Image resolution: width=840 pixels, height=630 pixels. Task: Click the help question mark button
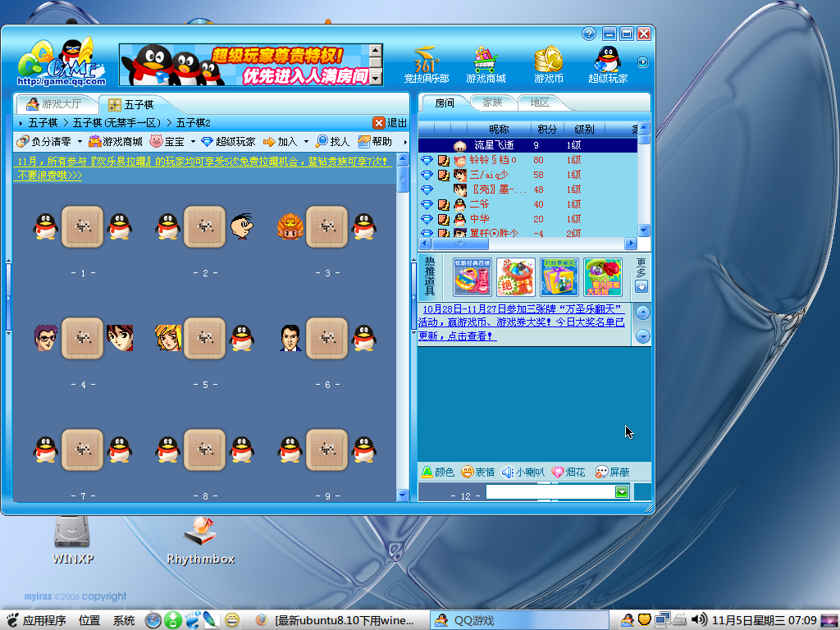(589, 34)
